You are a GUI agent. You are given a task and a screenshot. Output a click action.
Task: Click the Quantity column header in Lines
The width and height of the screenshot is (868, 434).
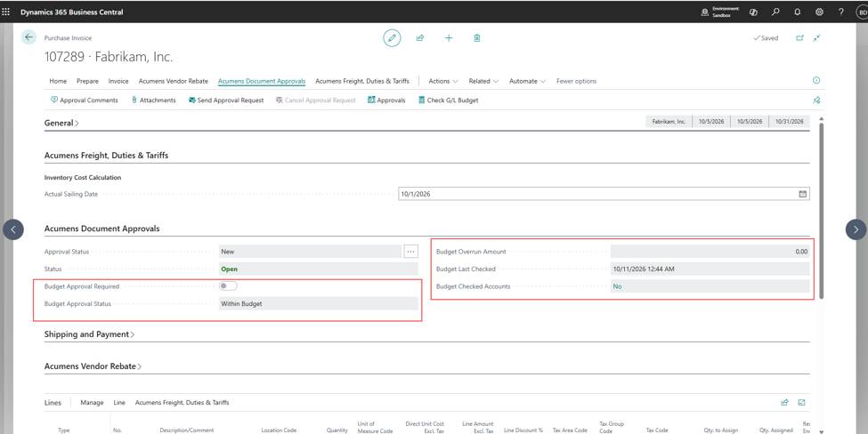pos(337,430)
